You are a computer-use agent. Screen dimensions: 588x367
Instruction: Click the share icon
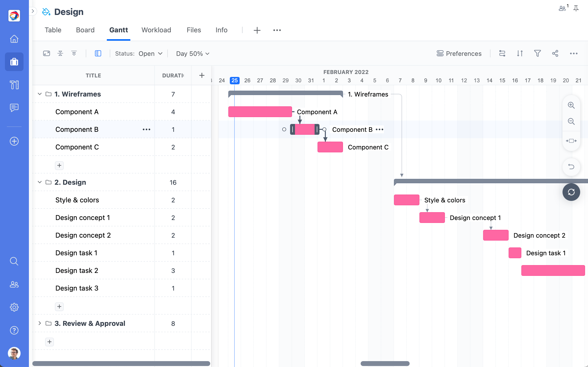[555, 53]
